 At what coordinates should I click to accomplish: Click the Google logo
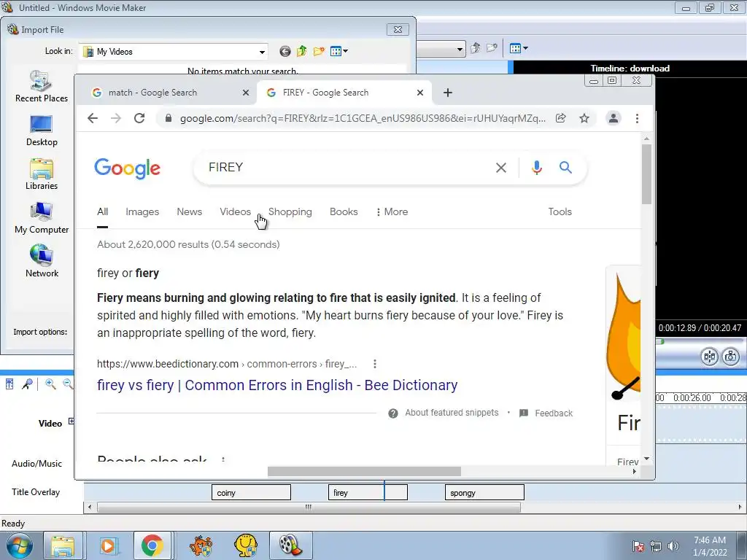tap(127, 168)
